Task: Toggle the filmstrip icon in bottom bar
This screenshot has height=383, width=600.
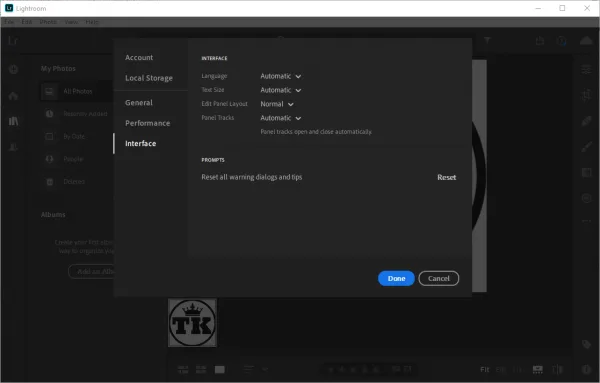Action: [x=538, y=369]
